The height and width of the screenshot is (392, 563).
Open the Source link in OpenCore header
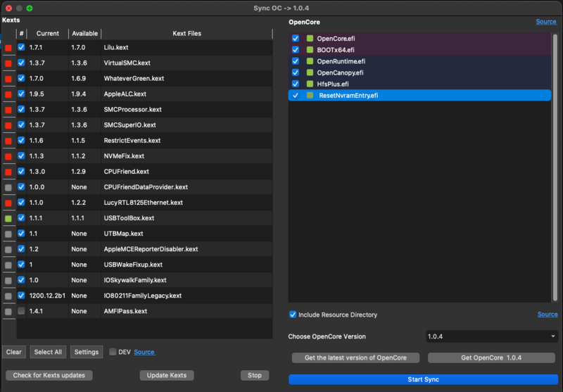546,22
